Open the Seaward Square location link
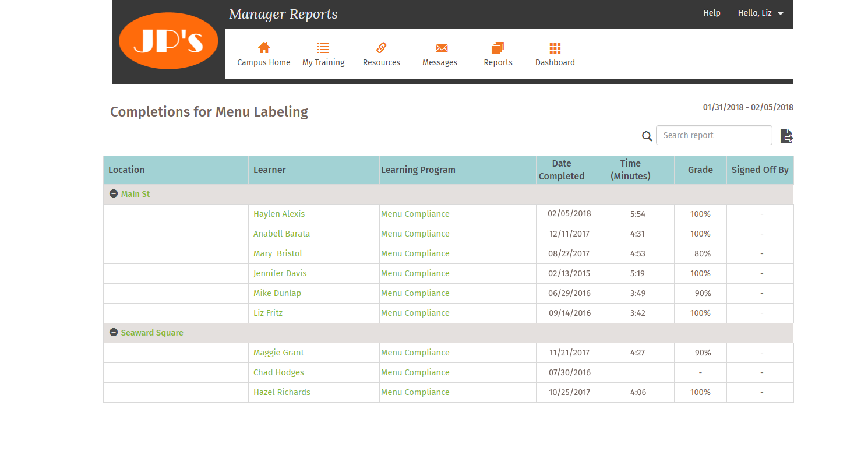Screen dimensions: 868x451 pos(152,333)
